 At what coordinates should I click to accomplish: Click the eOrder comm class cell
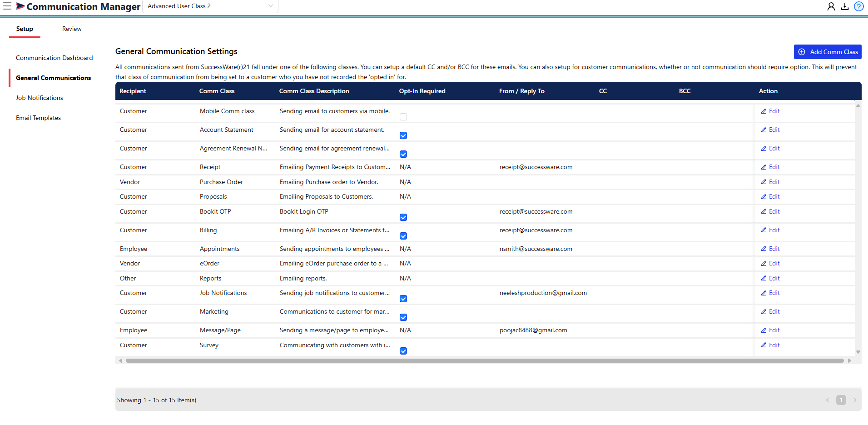[x=209, y=263]
